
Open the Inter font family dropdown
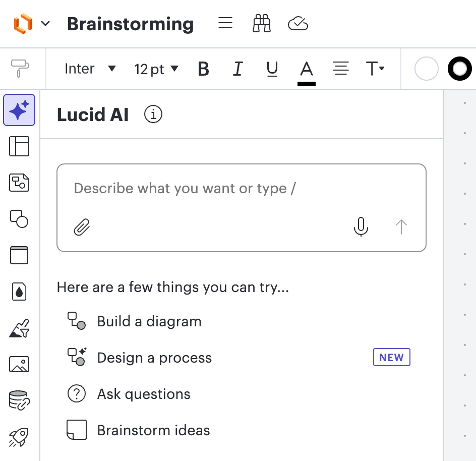click(x=90, y=69)
